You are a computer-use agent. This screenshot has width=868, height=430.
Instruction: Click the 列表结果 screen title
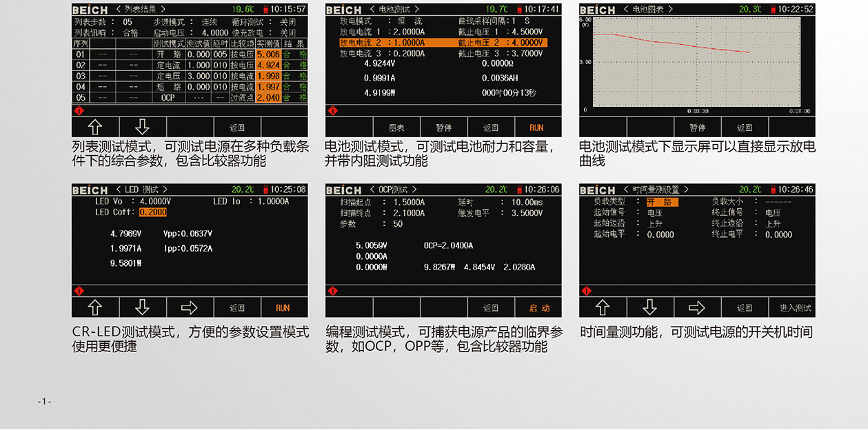pos(147,10)
